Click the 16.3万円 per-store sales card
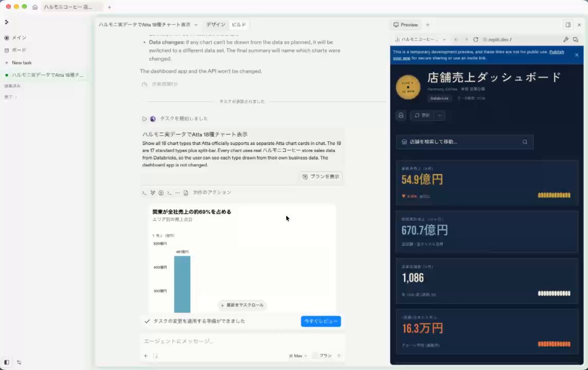This screenshot has width=588, height=370. coord(487,331)
